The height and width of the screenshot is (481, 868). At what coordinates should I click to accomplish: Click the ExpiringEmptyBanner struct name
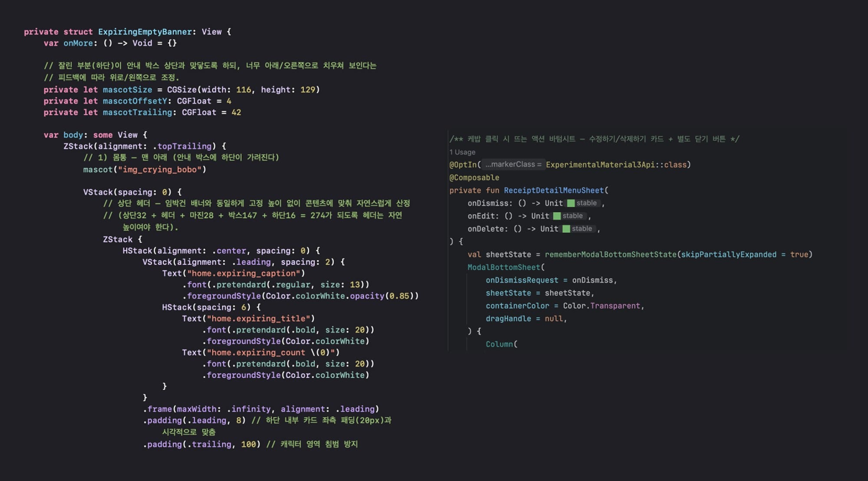[145, 32]
